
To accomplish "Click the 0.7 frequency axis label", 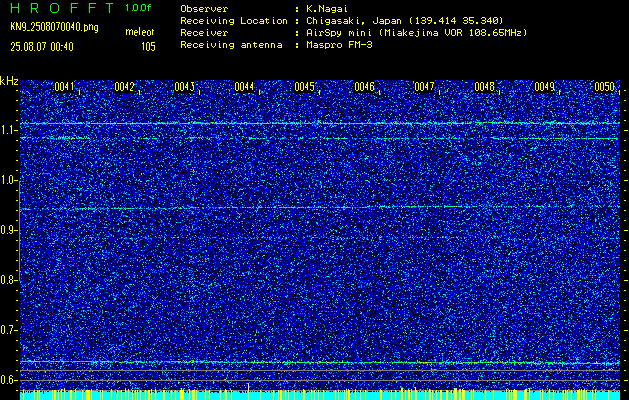I will pos(9,330).
